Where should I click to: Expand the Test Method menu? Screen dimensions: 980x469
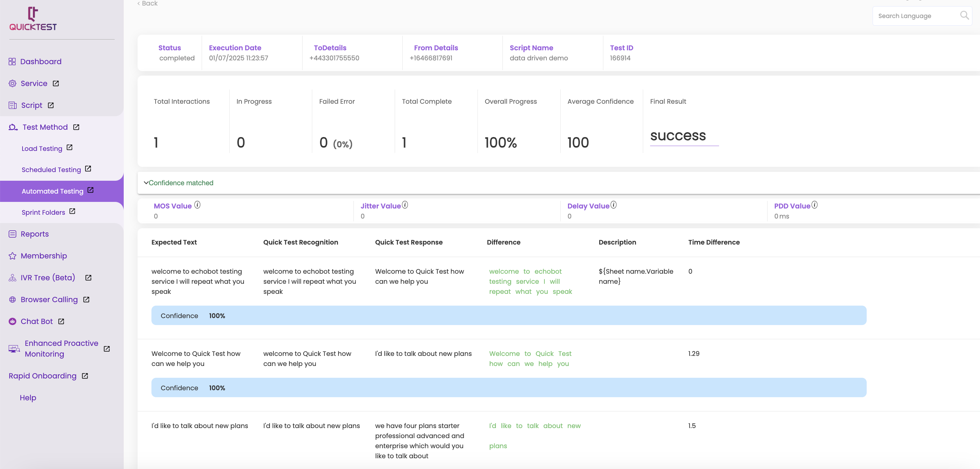click(45, 127)
